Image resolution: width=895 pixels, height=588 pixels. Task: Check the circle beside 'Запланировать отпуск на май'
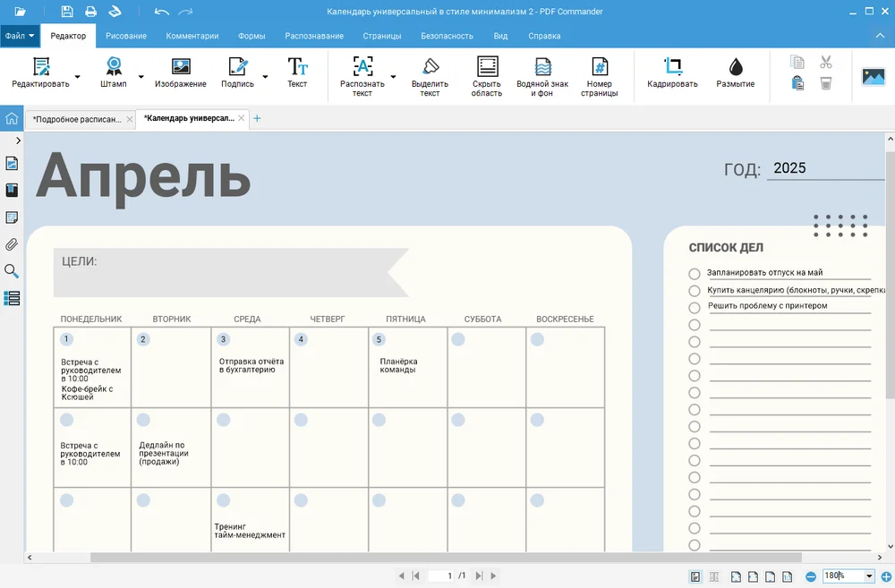[695, 274]
